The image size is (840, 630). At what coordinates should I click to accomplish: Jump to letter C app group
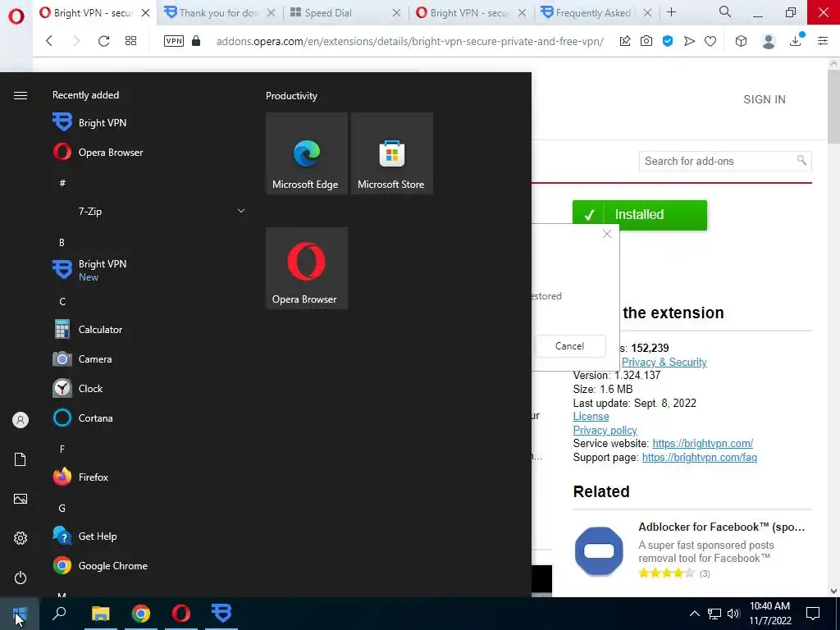click(62, 302)
